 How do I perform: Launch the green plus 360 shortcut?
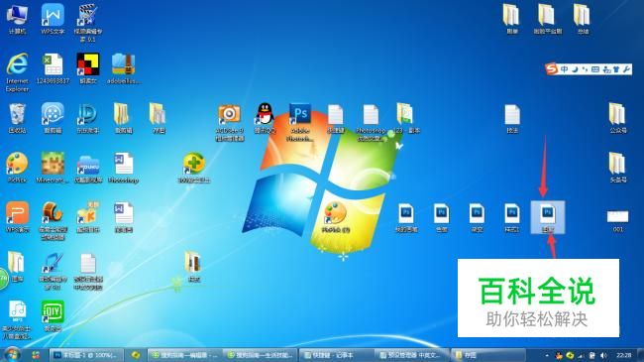click(194, 168)
